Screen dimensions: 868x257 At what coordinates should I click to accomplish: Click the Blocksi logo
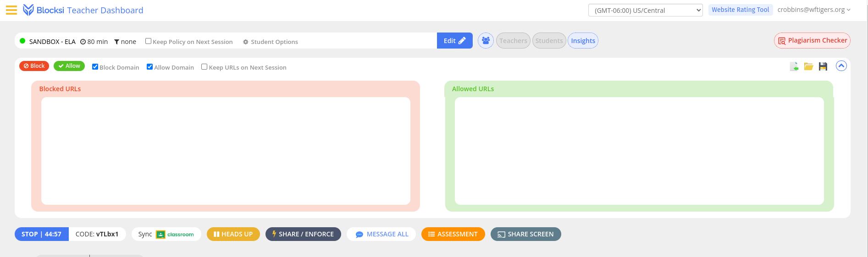44,10
